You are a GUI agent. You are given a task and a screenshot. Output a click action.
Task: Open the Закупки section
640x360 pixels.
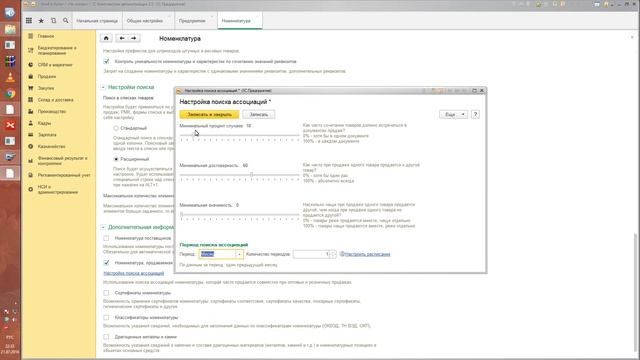coord(46,88)
